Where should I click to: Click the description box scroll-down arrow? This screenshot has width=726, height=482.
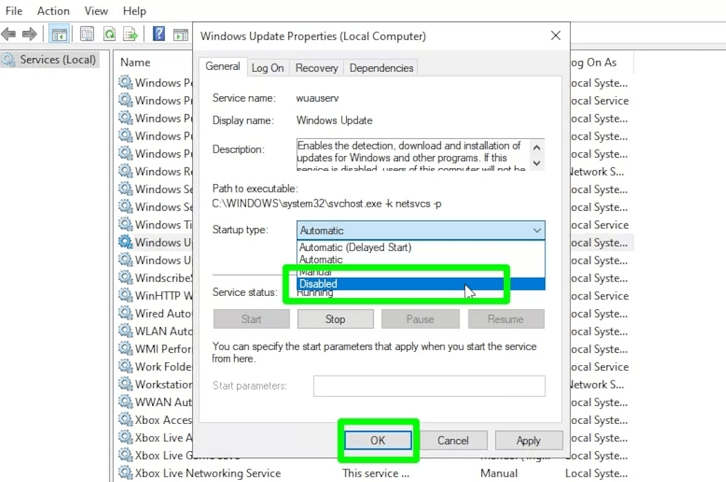(537, 163)
